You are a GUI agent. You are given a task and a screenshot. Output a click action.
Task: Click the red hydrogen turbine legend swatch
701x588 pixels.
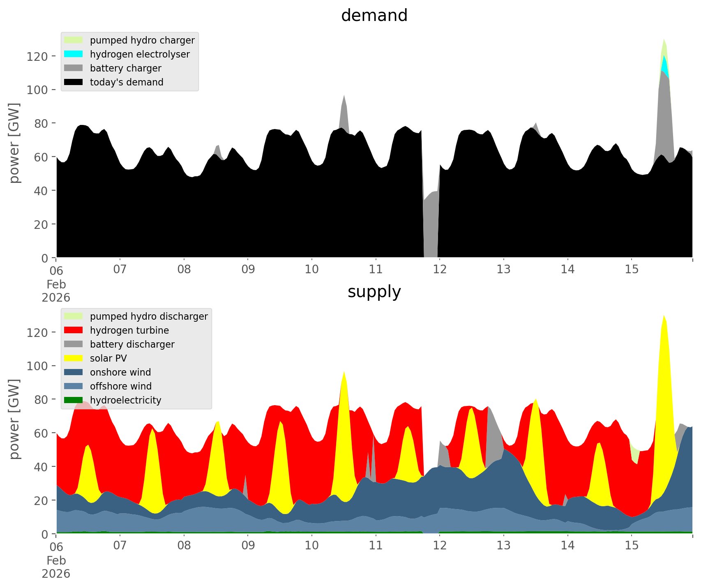point(74,330)
